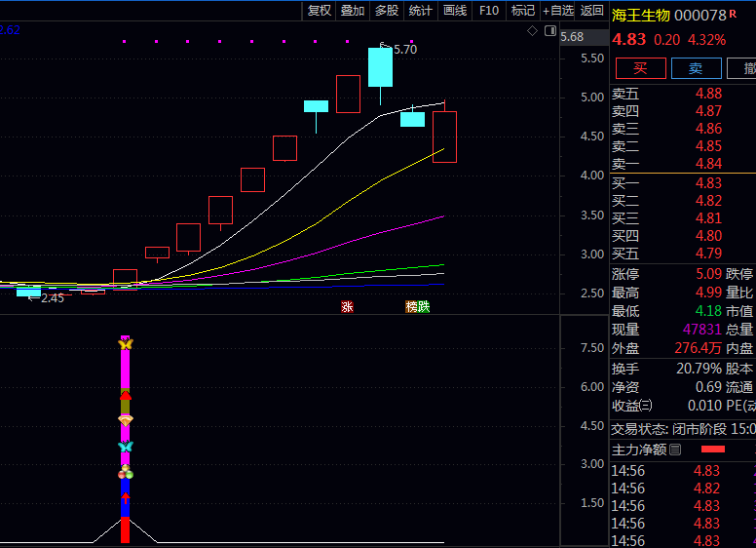This screenshot has height=548, width=756.
Task: Open the 叠加 overlay menu
Action: pyautogui.click(x=353, y=11)
